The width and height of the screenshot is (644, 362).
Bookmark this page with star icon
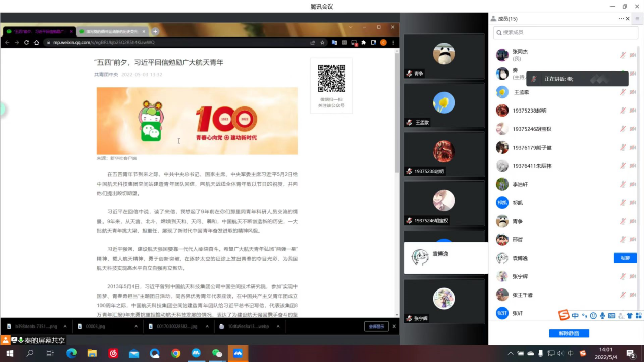pos(322,43)
